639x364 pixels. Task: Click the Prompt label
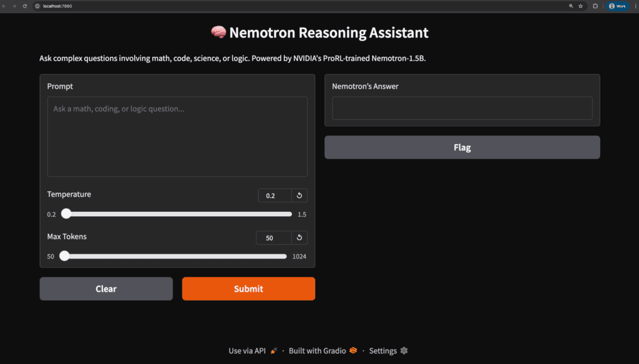[x=60, y=86]
